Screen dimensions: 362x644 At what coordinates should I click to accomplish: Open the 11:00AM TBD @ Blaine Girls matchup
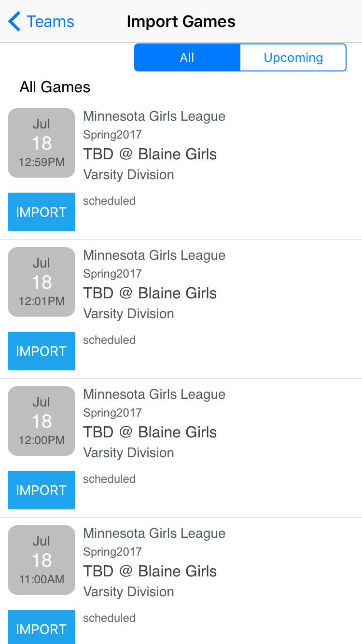point(150,572)
